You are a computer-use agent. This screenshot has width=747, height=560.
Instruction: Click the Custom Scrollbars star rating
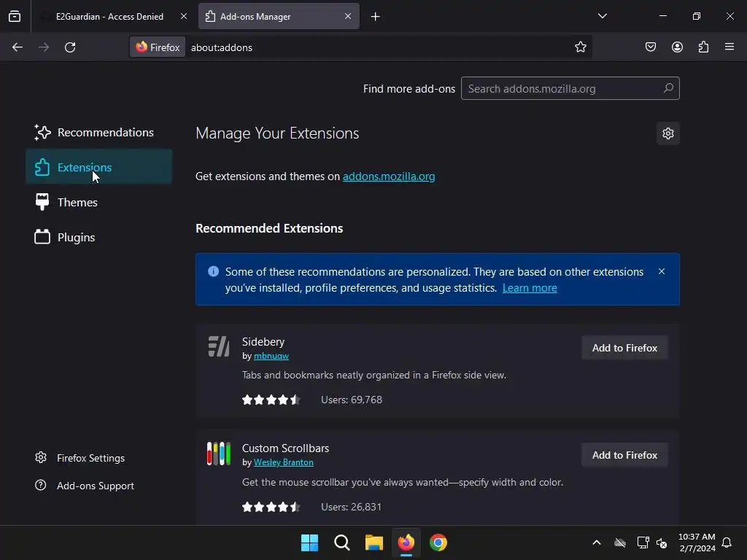(271, 507)
